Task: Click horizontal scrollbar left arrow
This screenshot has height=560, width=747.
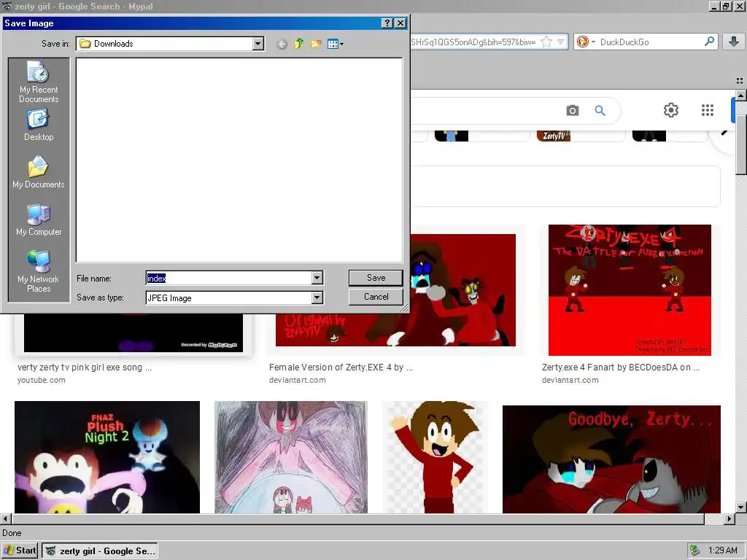Action: 6,518
